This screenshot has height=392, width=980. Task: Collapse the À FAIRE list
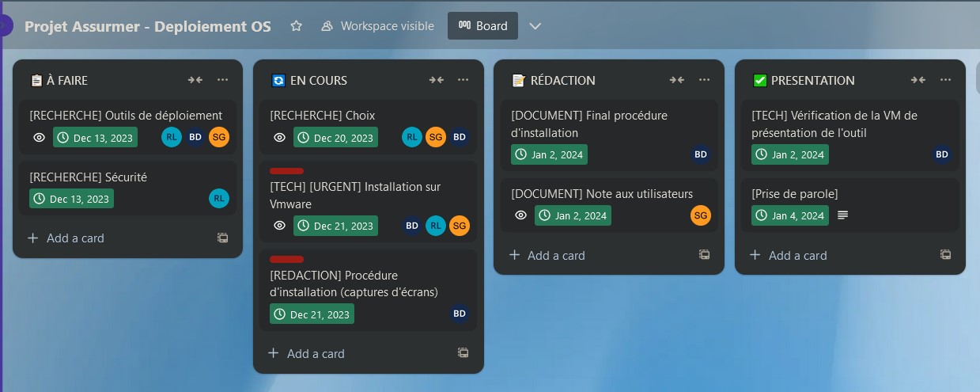[x=195, y=80]
